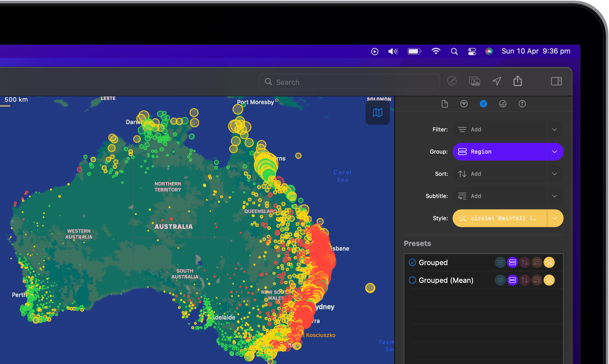Click the Presets heading

417,244
